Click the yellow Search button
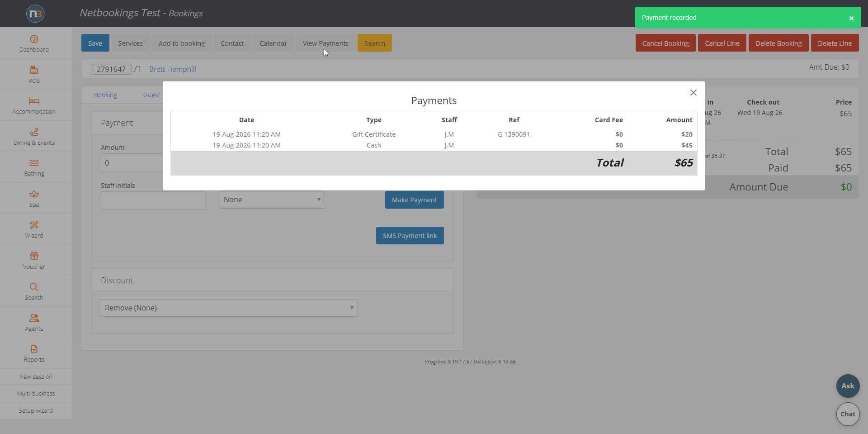 tap(375, 43)
